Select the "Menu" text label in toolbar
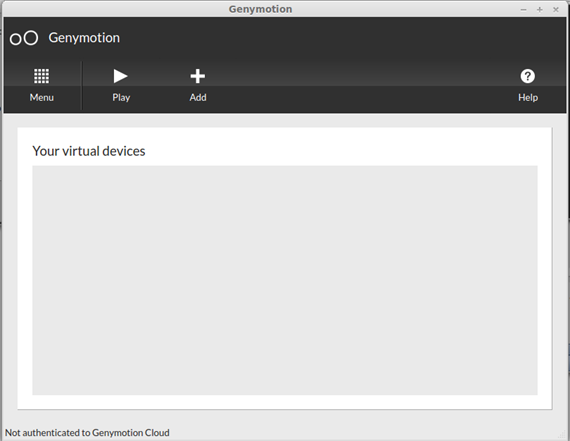 click(x=42, y=97)
